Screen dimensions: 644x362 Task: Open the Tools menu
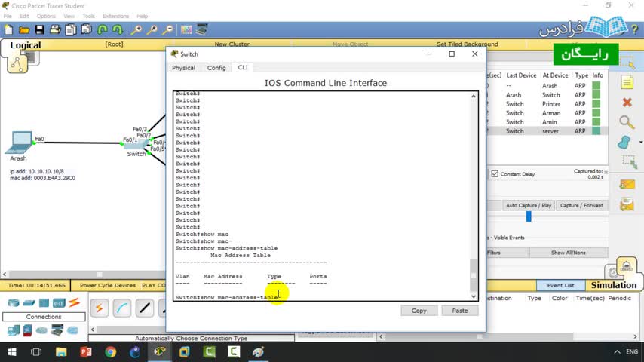coord(88,16)
